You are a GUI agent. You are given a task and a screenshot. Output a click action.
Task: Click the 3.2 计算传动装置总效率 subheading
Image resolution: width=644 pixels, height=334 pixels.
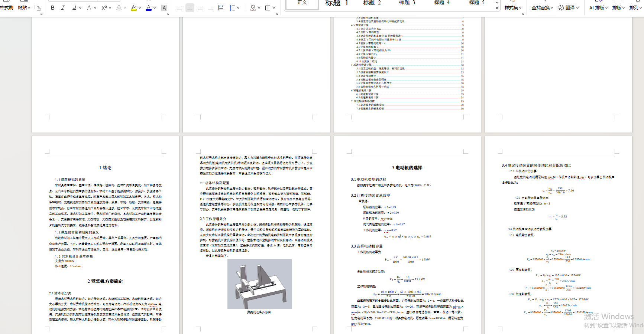370,196
